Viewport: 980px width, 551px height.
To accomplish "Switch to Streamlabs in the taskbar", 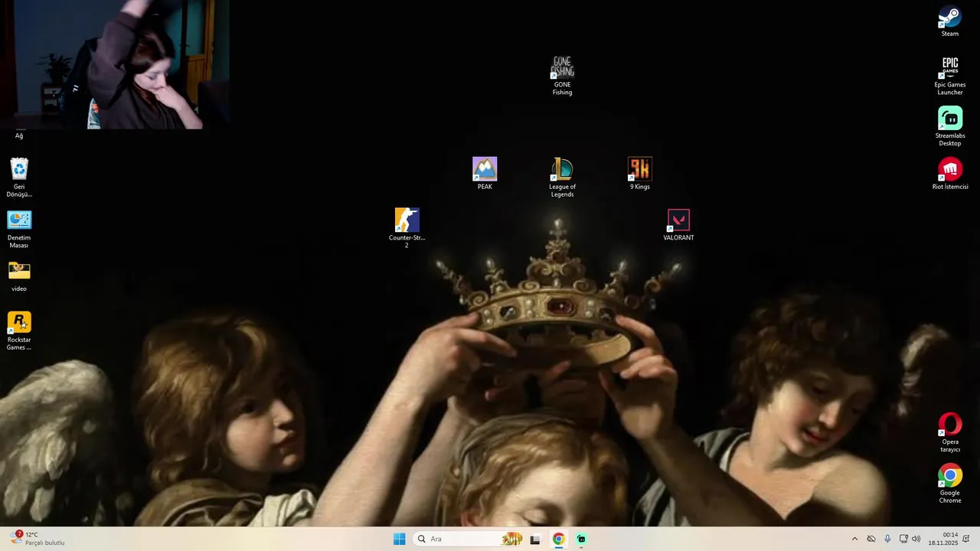I will [581, 539].
